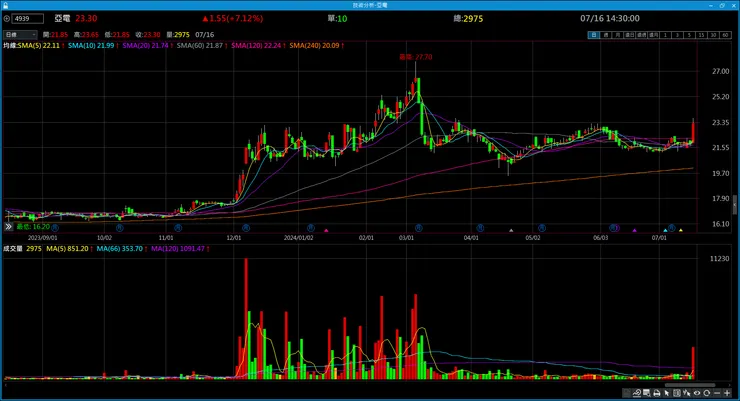740x401 pixels.
Task: Expand the double-chevron panel button at chart left
Action: 8,227
